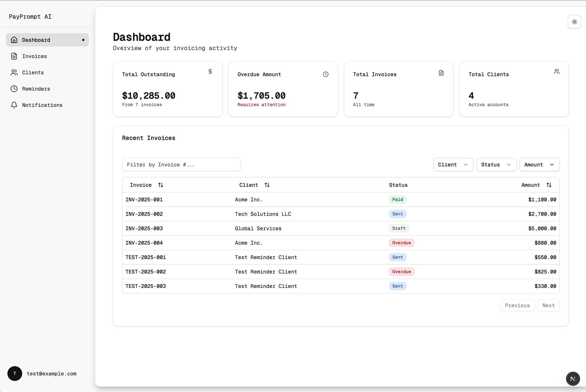Sort by Invoice column arrows icon
This screenshot has height=392, width=586.
click(161, 185)
